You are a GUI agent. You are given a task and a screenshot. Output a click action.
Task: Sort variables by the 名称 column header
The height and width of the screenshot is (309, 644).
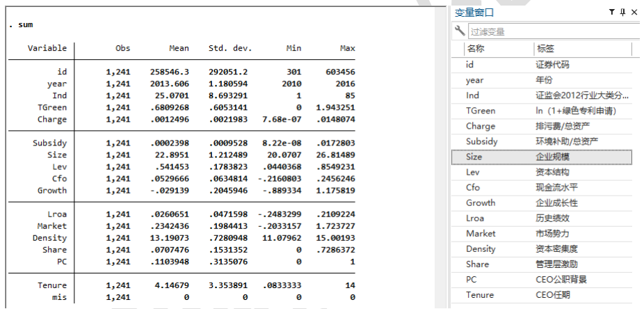pos(476,49)
